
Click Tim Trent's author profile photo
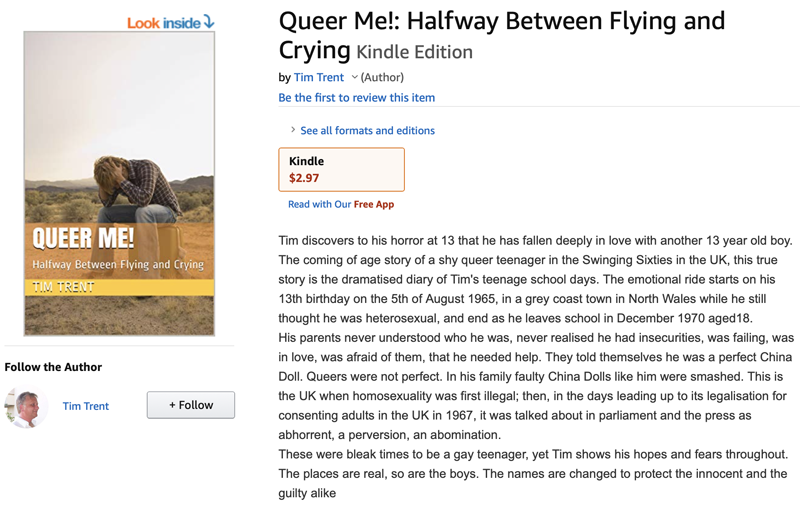pyautogui.click(x=26, y=406)
